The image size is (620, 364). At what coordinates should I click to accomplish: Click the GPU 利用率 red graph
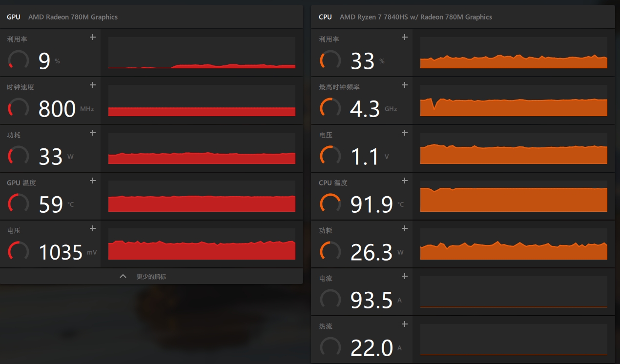coord(202,53)
